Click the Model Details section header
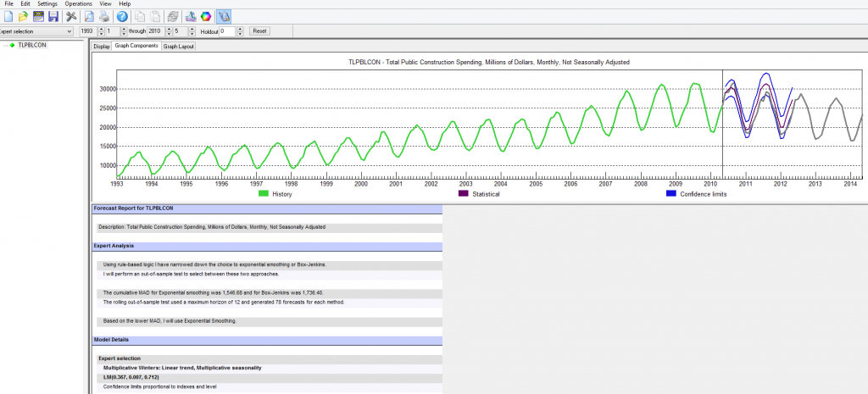 (x=267, y=340)
